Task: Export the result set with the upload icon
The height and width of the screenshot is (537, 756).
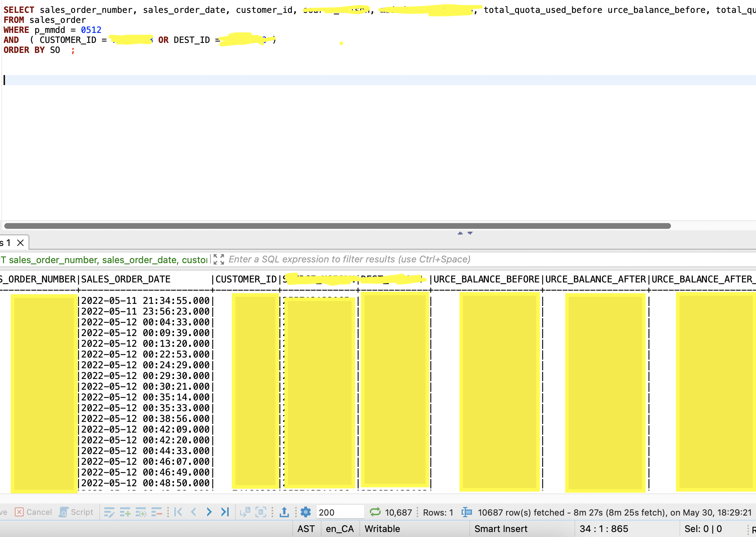Action: [284, 512]
